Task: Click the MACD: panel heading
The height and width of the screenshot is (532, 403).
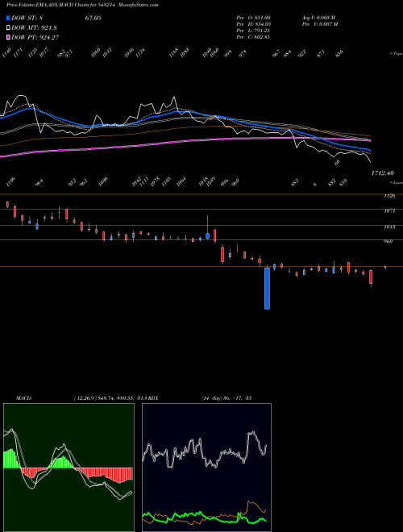Action: pyautogui.click(x=24, y=397)
